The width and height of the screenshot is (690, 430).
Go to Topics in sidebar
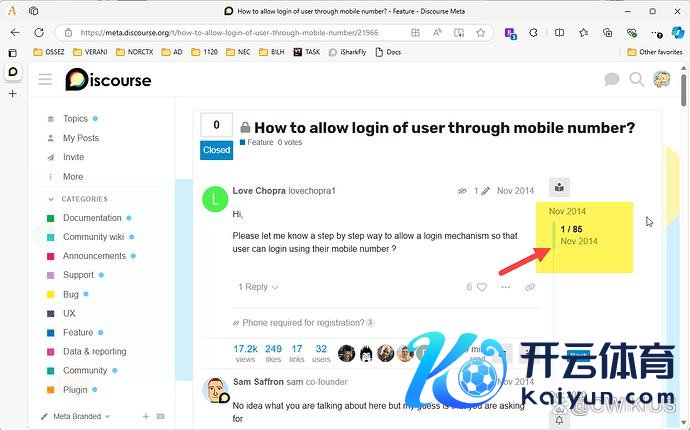click(x=75, y=119)
